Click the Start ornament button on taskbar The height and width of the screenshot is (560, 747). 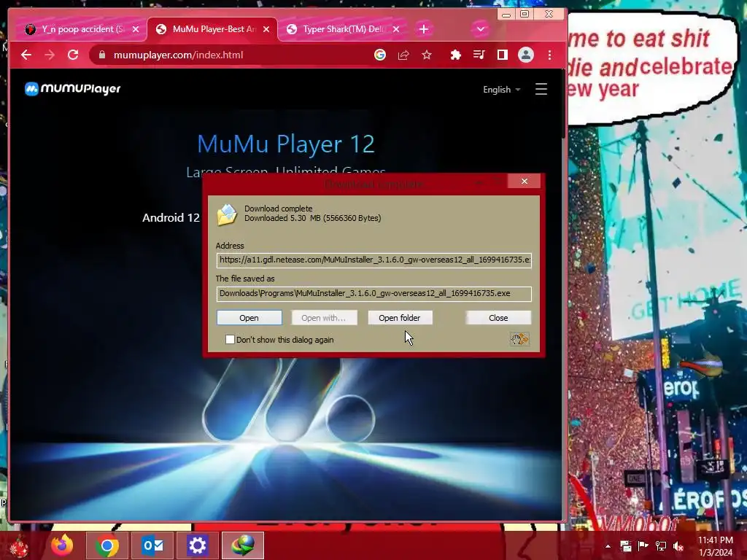point(19,547)
